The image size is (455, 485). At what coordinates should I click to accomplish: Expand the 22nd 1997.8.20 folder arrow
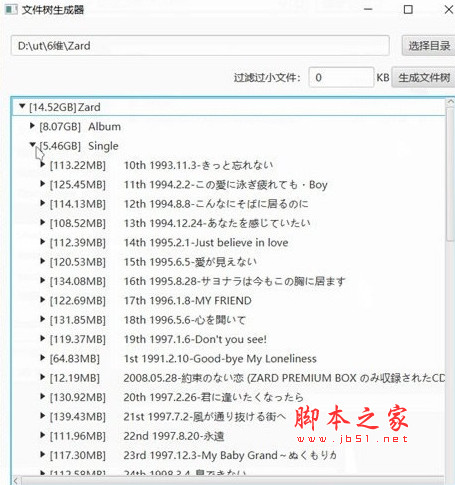pyautogui.click(x=42, y=435)
